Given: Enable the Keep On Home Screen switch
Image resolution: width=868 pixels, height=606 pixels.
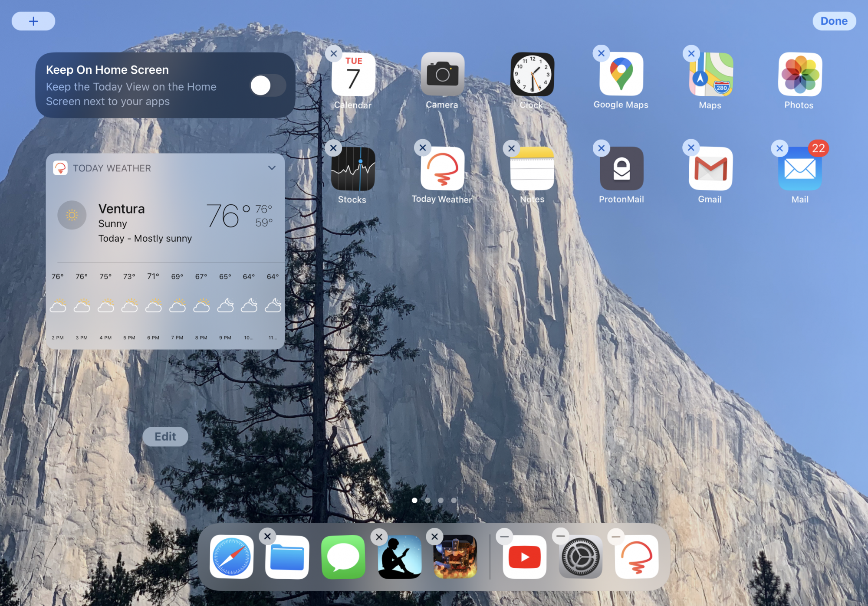Looking at the screenshot, I should point(268,85).
